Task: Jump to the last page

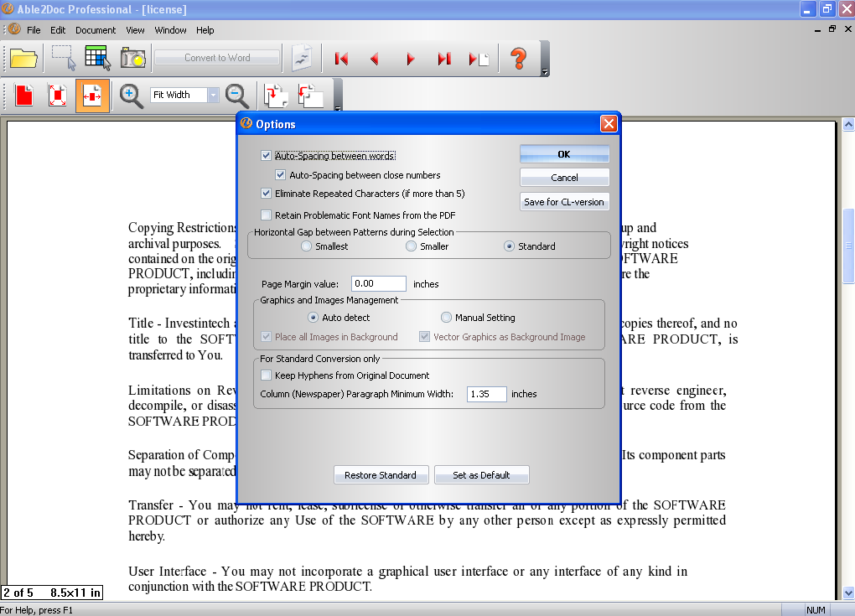Action: (444, 59)
